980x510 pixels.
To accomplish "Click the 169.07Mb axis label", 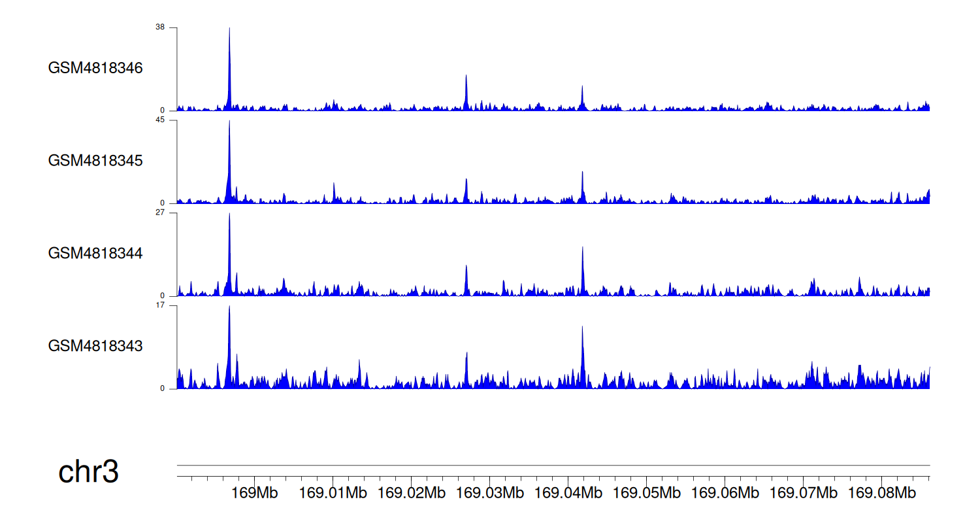I will tap(804, 492).
